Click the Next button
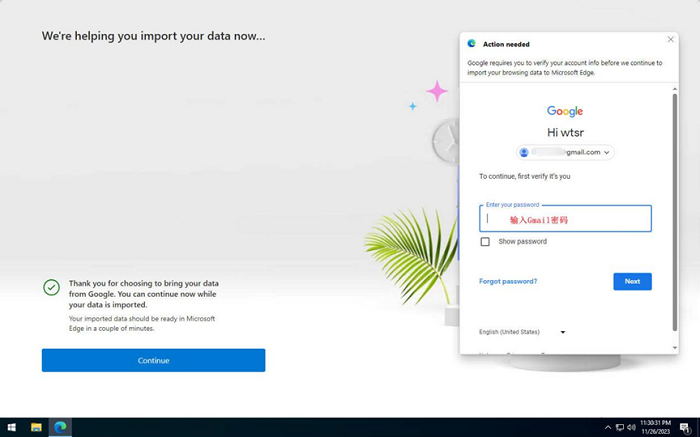The height and width of the screenshot is (437, 700). pyautogui.click(x=632, y=281)
